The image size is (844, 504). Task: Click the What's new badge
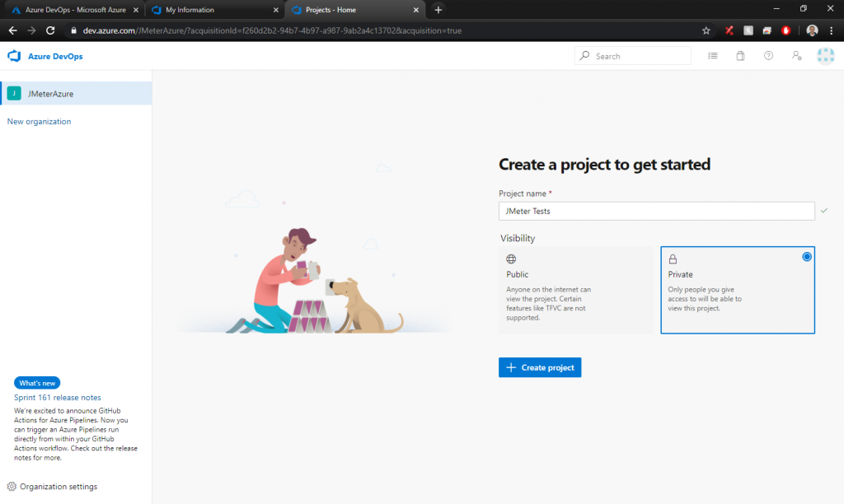(x=37, y=383)
